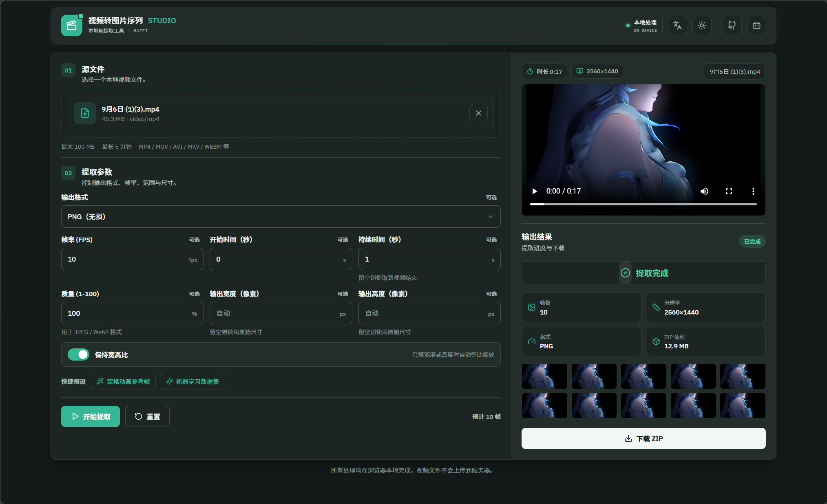Viewport: 827px width, 504px height.
Task: Click the 02 extraction parameters step badge
Action: pos(68,173)
